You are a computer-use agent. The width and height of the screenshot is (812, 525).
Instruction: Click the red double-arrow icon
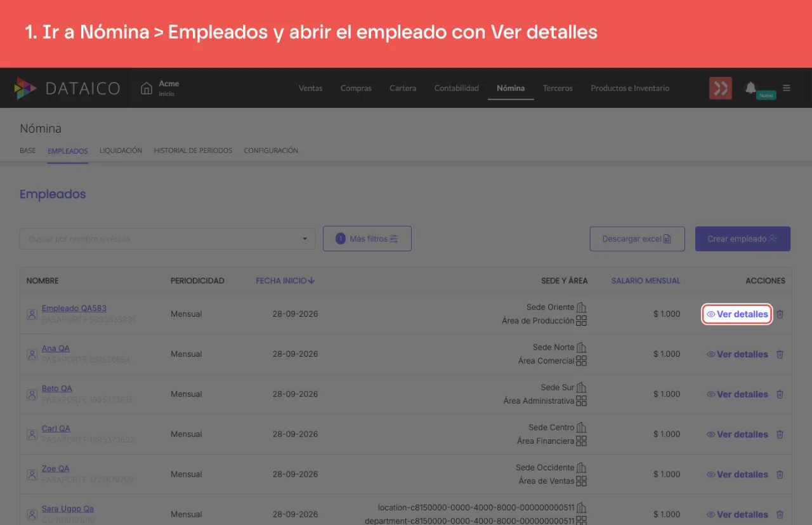[721, 88]
